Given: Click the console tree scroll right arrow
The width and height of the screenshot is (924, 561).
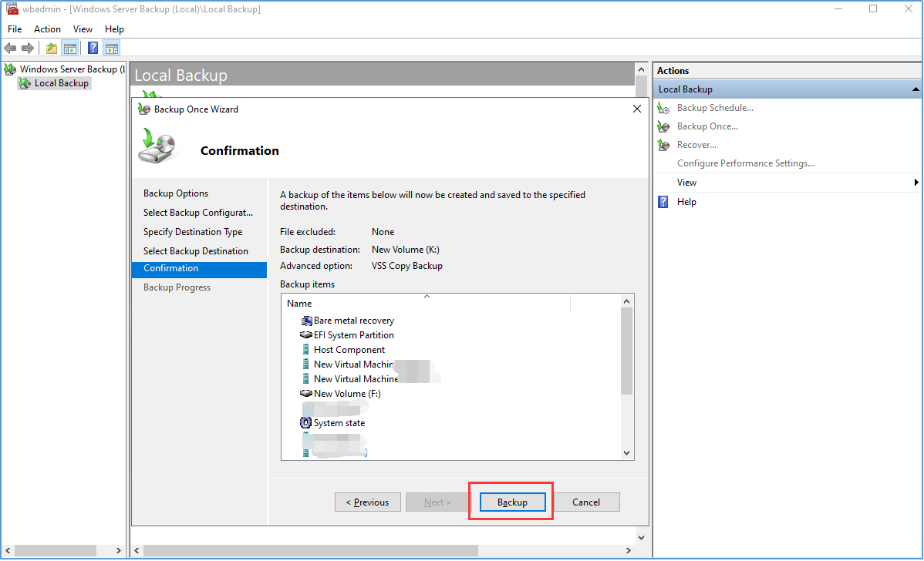Looking at the screenshot, I should point(119,550).
